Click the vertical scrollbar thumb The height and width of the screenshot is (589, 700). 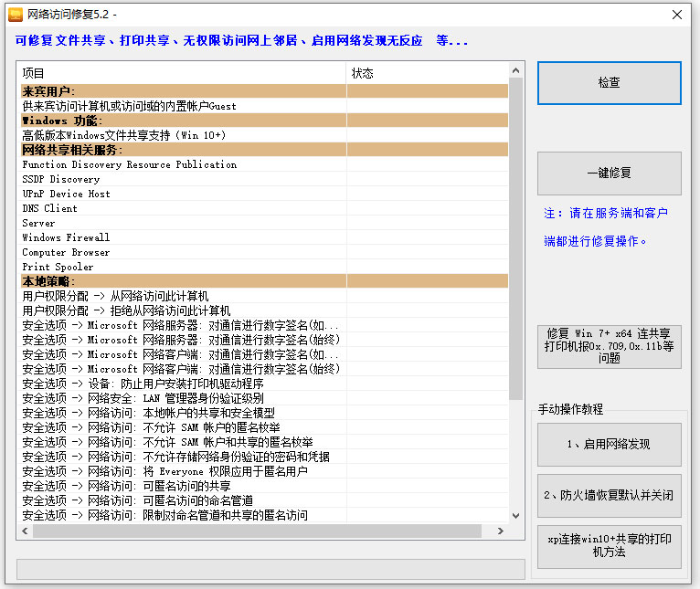tap(515, 238)
